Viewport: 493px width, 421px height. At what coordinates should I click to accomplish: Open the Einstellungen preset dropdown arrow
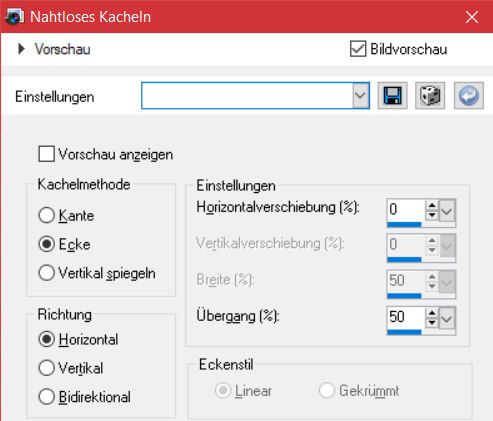tap(361, 96)
